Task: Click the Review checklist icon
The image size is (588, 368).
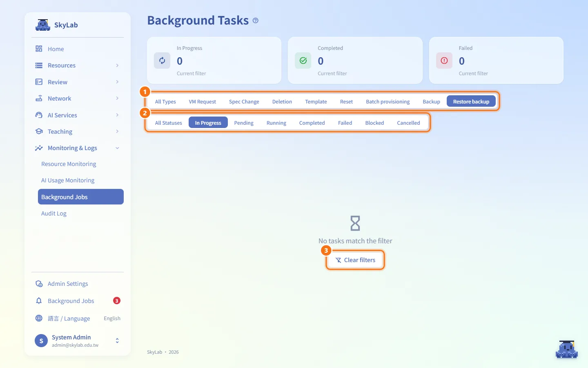Action: tap(39, 82)
